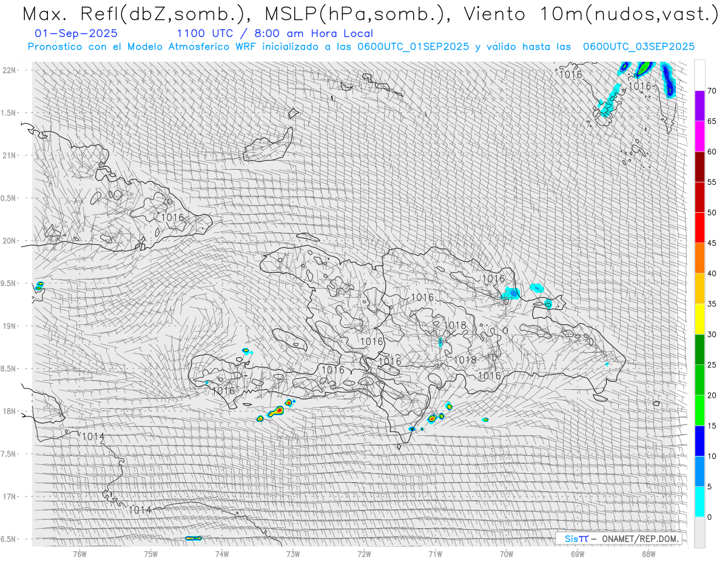Select the date '01-Sep-2025'
Screen dimensions: 728x562
click(76, 34)
